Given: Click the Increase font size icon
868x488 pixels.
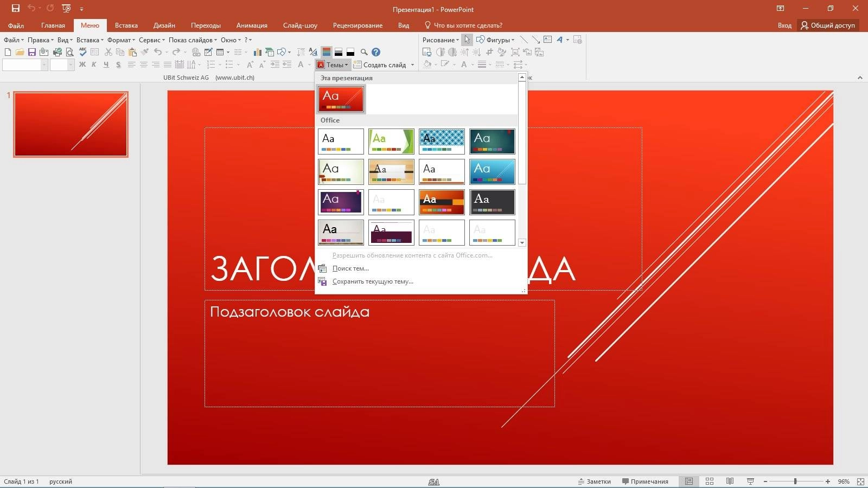Looking at the screenshot, I should (250, 65).
